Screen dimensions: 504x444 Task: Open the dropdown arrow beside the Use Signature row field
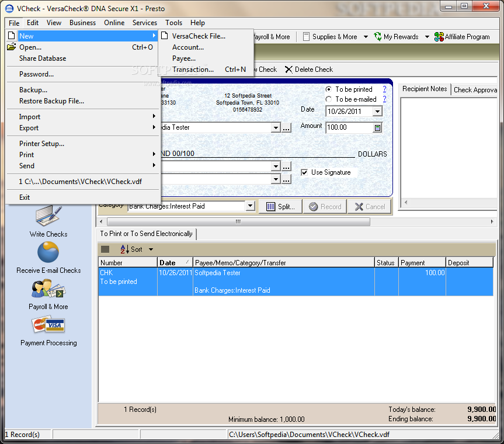click(276, 179)
